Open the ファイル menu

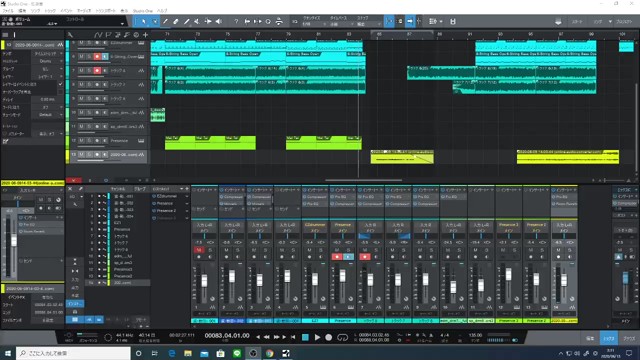pos(8,11)
